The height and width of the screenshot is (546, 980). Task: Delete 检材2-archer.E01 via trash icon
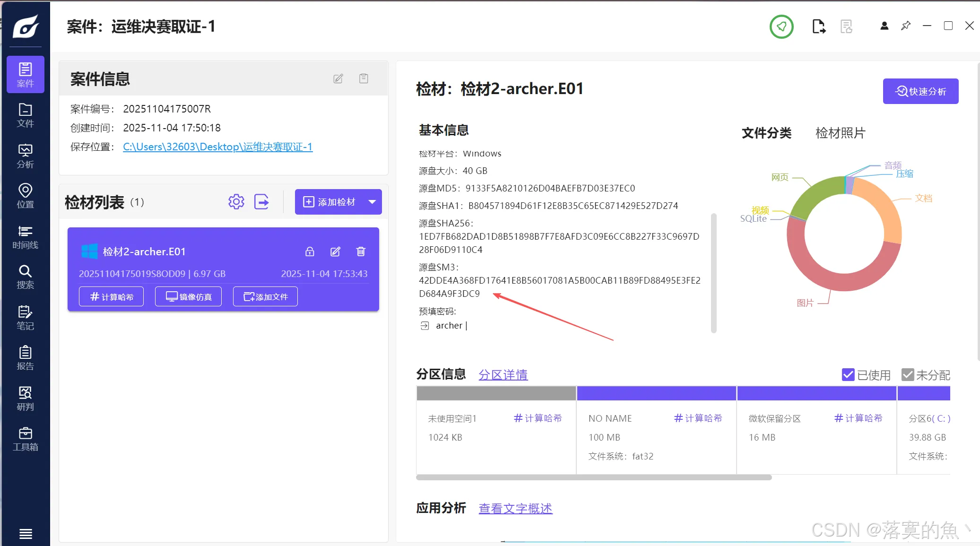tap(361, 251)
